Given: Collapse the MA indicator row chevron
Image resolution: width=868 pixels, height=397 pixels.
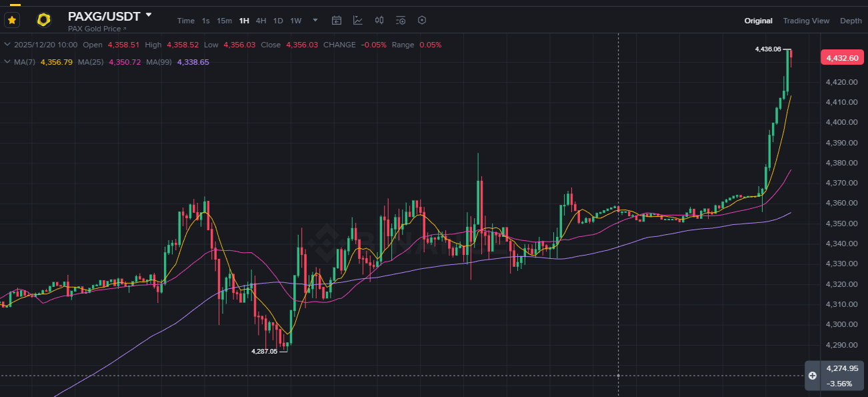Looking at the screenshot, I should click(7, 62).
